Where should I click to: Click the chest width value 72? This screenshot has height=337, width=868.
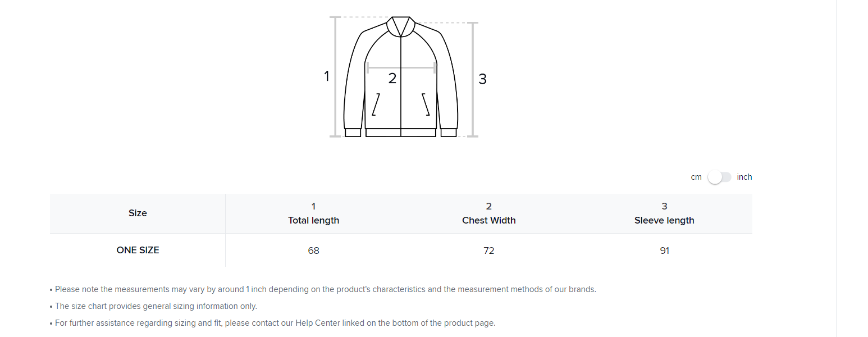point(489,251)
